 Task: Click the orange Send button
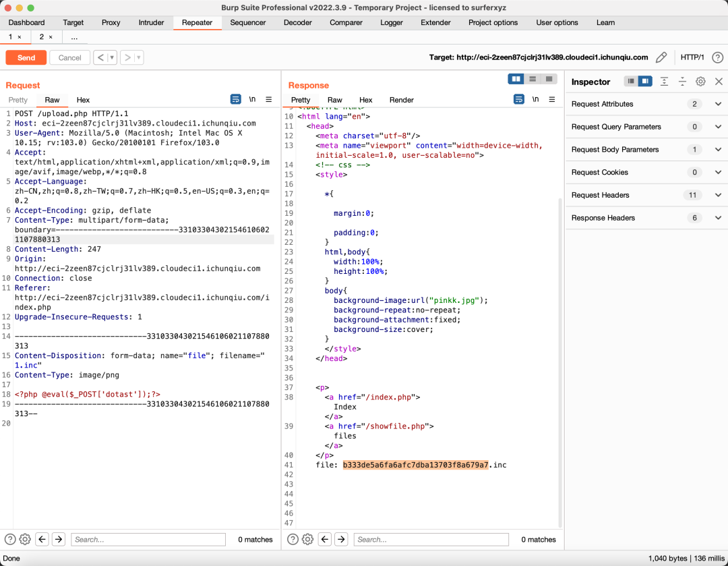coord(26,57)
